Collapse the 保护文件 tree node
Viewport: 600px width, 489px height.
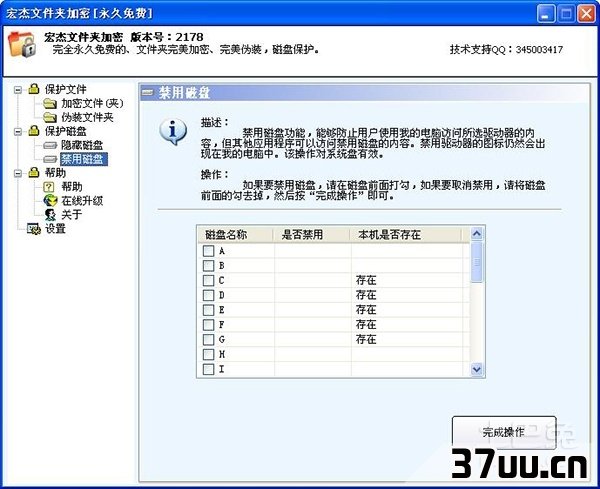coord(18,90)
